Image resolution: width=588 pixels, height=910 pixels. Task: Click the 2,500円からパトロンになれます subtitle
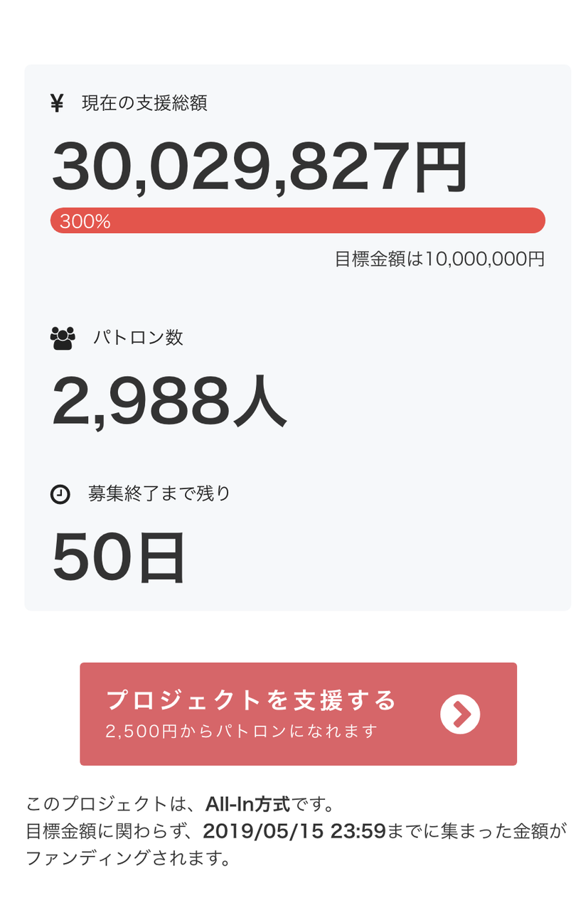click(x=241, y=731)
